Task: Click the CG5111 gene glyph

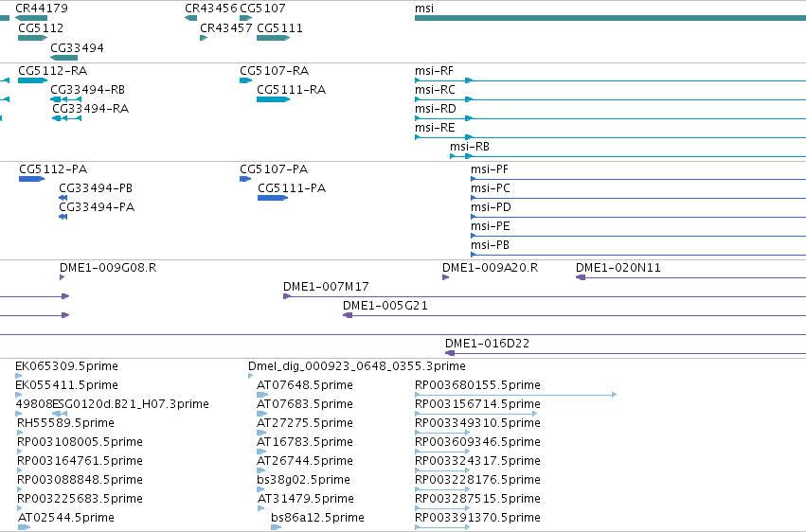Action: tap(274, 38)
